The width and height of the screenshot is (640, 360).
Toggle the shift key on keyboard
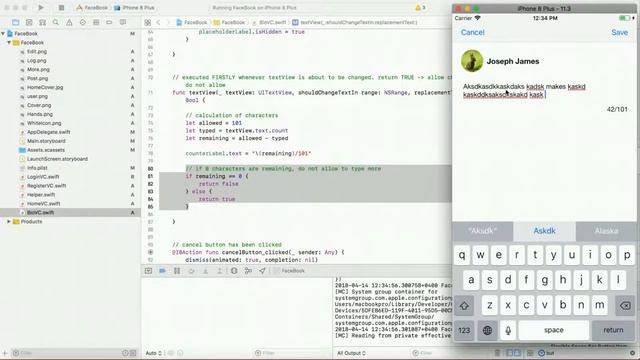pyautogui.click(x=464, y=305)
